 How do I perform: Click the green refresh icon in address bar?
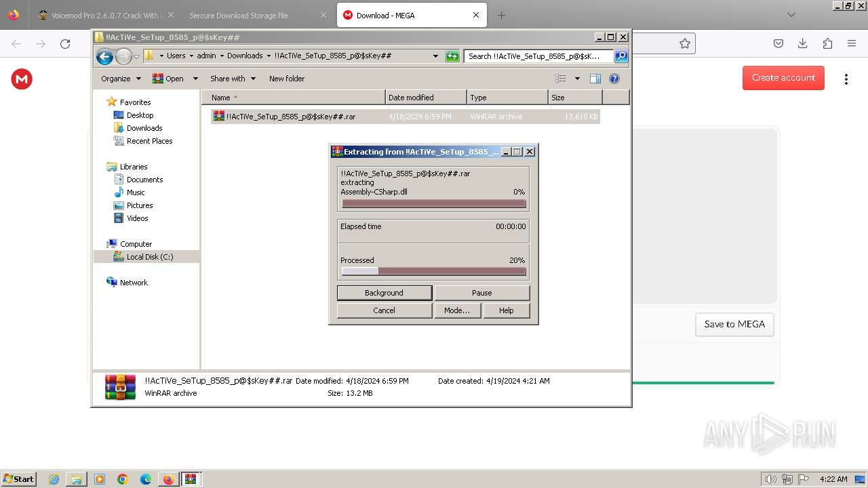point(452,56)
